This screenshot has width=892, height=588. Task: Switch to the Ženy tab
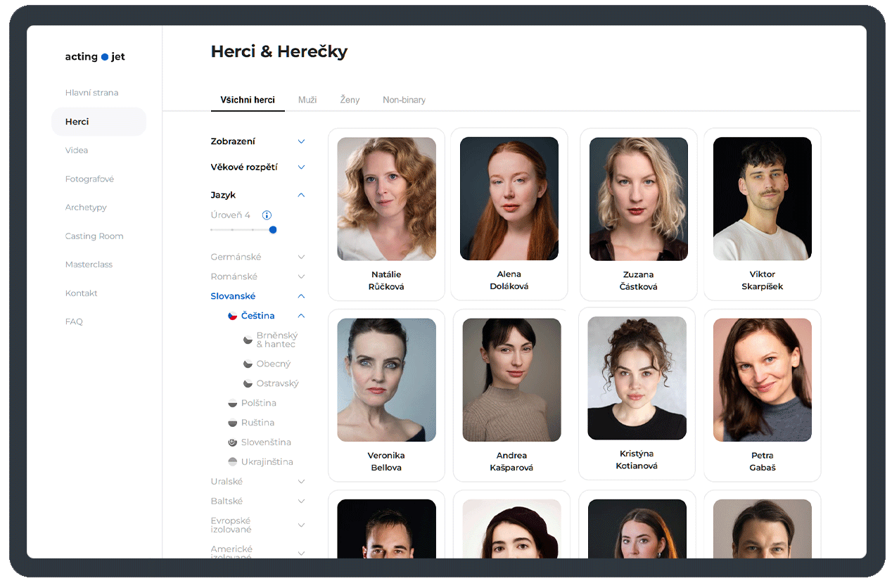(350, 100)
